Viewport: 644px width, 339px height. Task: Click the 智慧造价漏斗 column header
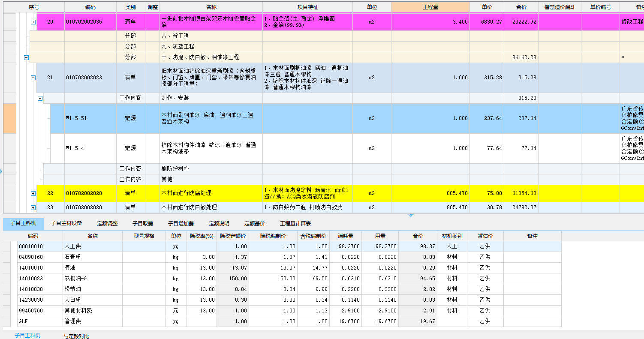pos(560,8)
